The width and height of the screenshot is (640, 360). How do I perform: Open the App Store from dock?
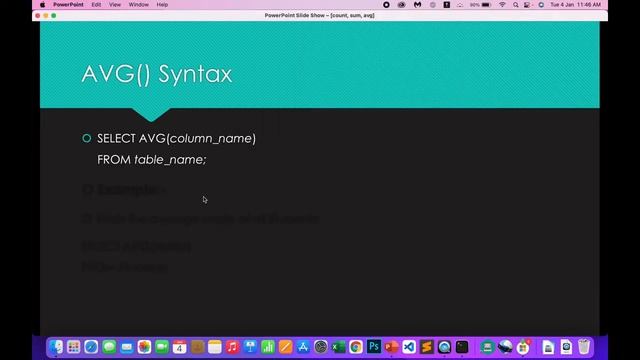pos(303,347)
